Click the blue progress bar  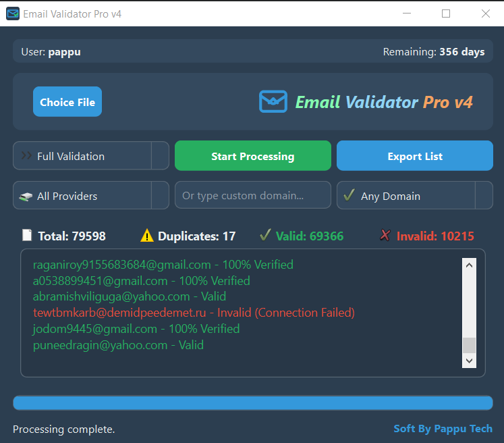[253, 403]
